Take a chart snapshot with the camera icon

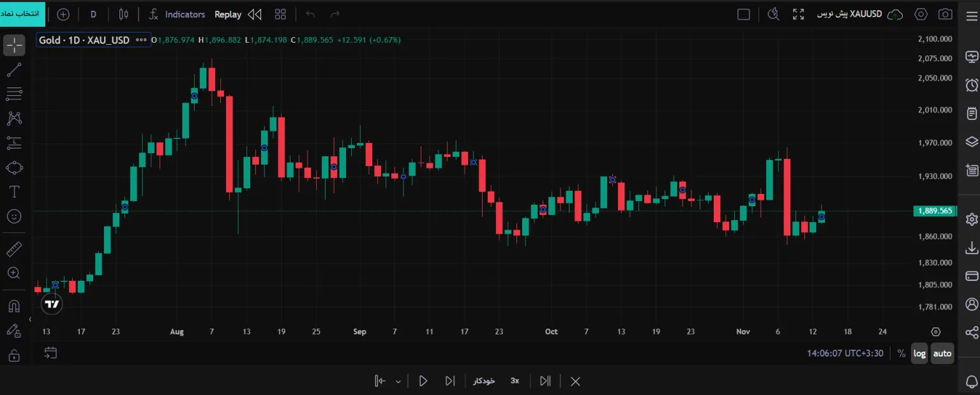pyautogui.click(x=946, y=14)
